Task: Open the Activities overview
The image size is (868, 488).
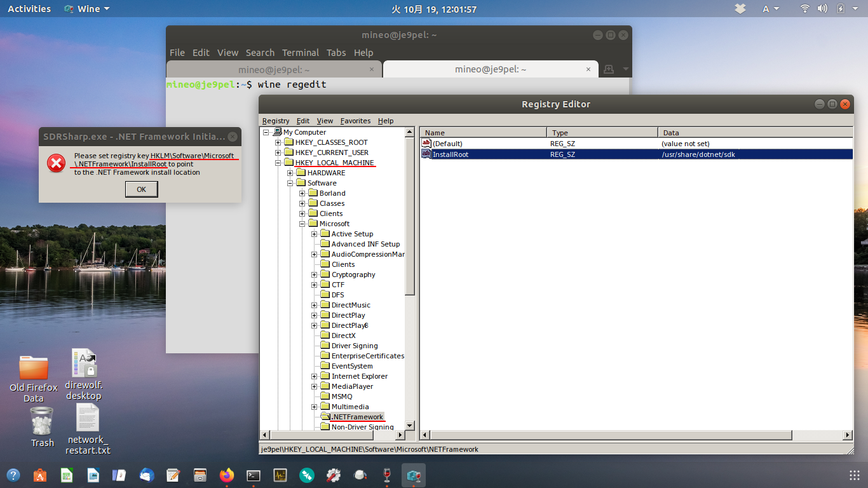Action: point(29,9)
